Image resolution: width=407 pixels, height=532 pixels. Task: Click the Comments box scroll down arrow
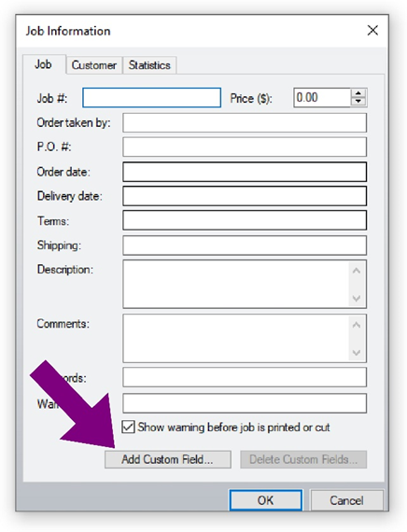(357, 353)
